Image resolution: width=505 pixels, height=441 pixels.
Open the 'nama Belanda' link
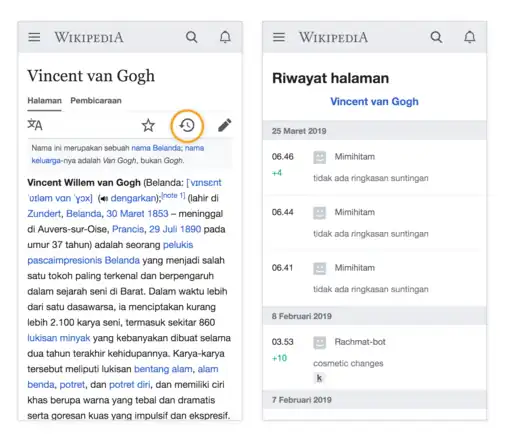[156, 148]
